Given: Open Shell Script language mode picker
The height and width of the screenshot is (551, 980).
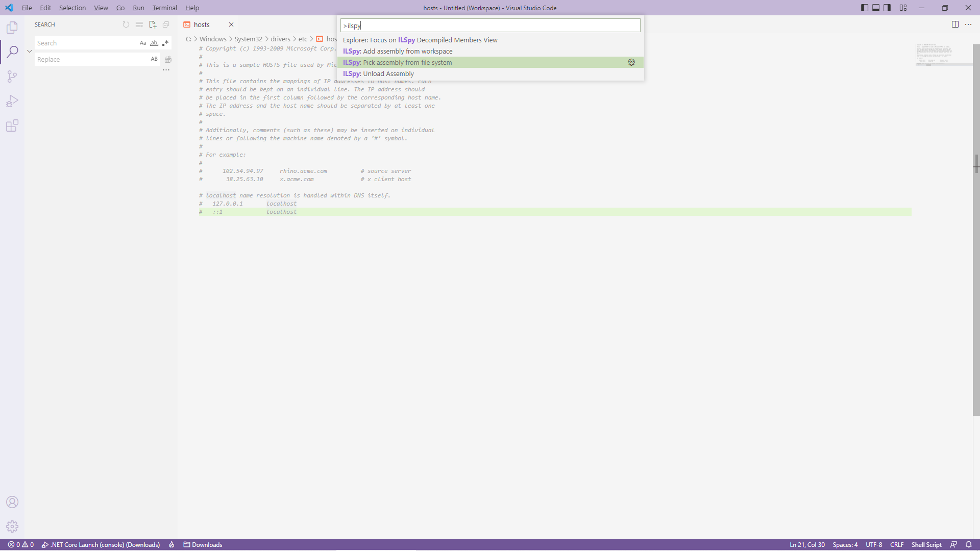Looking at the screenshot, I should click(x=926, y=544).
